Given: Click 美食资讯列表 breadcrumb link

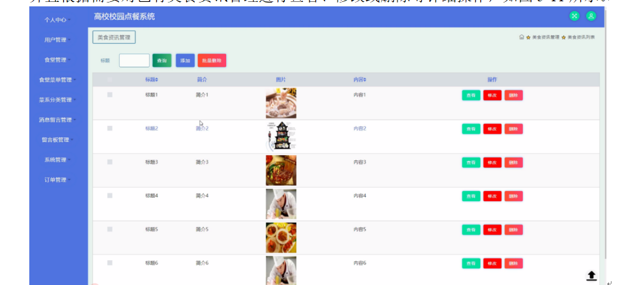Looking at the screenshot, I should (581, 38).
